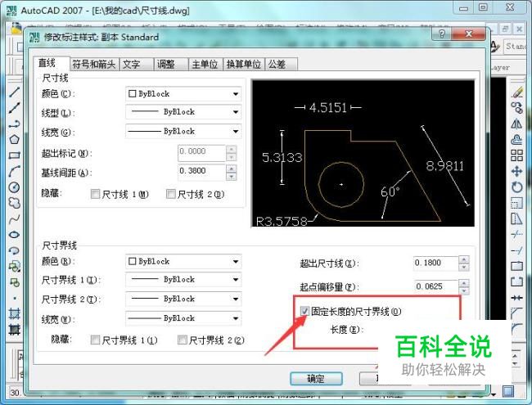Toggle hide 尺寸界线 2(2) checkbox
Screen dimensions: 532x405
[183, 340]
